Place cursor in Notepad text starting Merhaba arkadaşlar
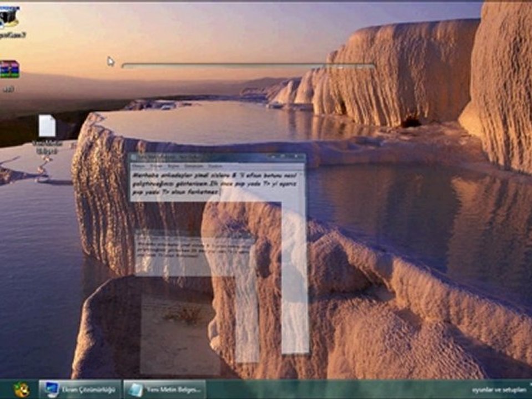The width and height of the screenshot is (532, 399). click(216, 184)
